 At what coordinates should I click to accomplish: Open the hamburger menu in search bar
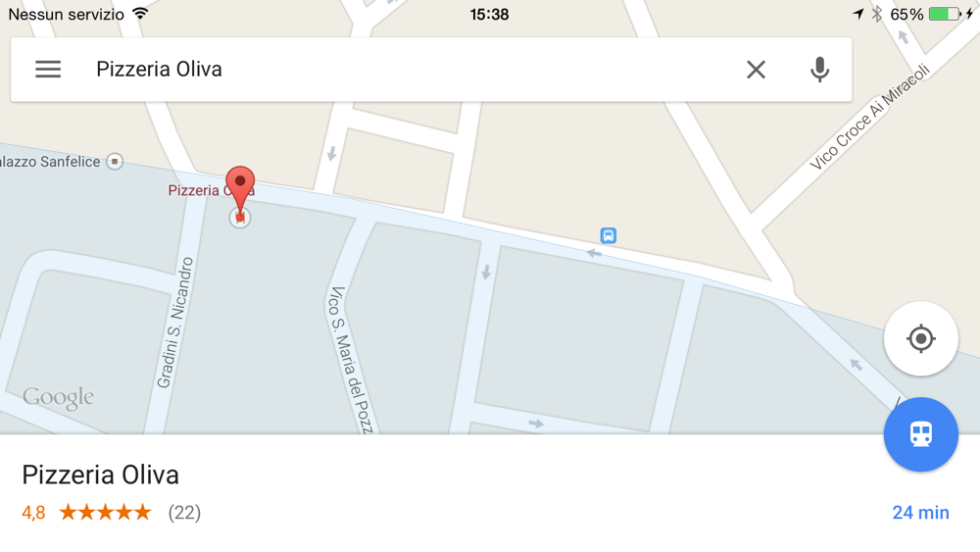pyautogui.click(x=48, y=70)
